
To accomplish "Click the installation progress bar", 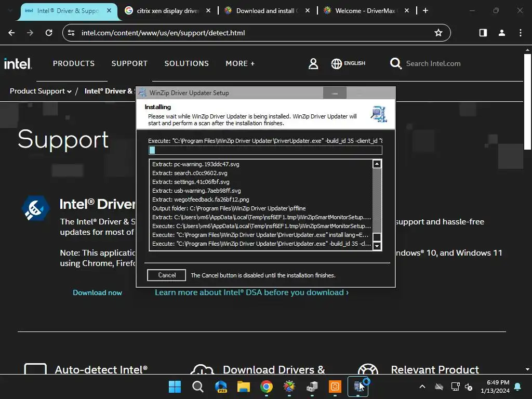I will click(x=265, y=150).
